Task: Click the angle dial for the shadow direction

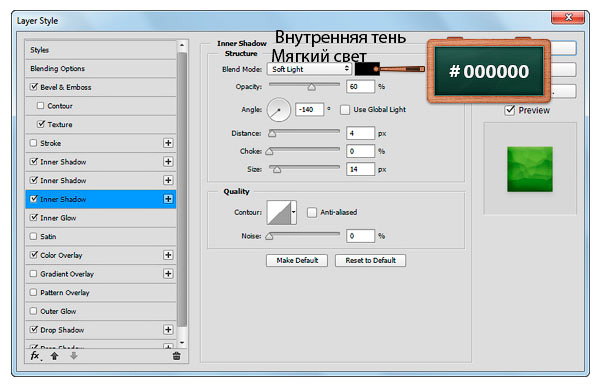Action: (x=279, y=109)
